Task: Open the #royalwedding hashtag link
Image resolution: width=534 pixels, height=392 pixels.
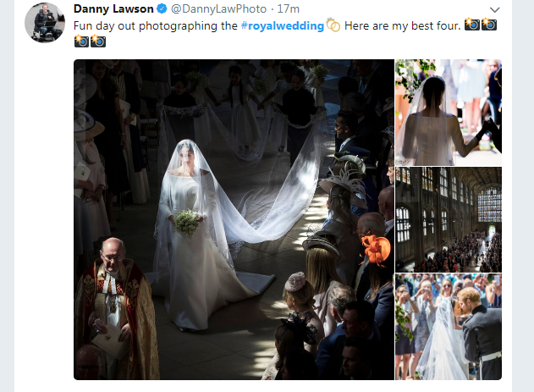Action: coord(283,26)
